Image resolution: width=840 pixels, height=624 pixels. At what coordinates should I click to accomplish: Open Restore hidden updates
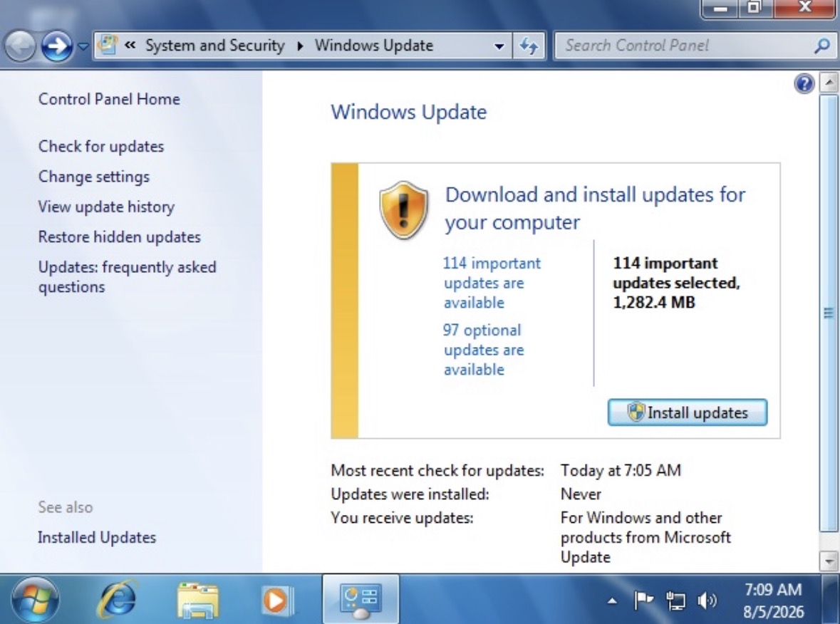tap(120, 236)
